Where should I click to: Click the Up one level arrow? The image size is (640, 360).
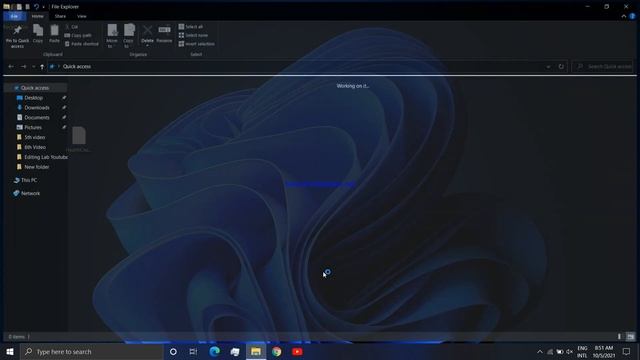click(x=42, y=67)
